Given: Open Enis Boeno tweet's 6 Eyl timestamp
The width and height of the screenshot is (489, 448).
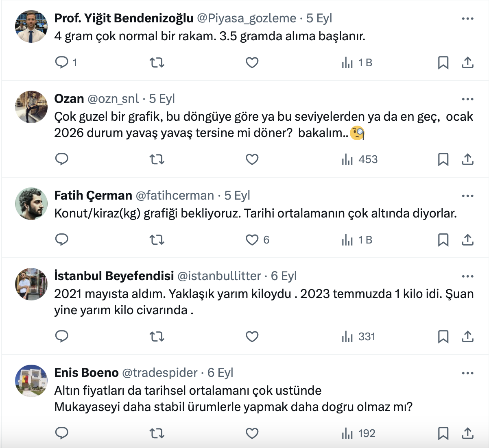Looking at the screenshot, I should click(x=220, y=373).
